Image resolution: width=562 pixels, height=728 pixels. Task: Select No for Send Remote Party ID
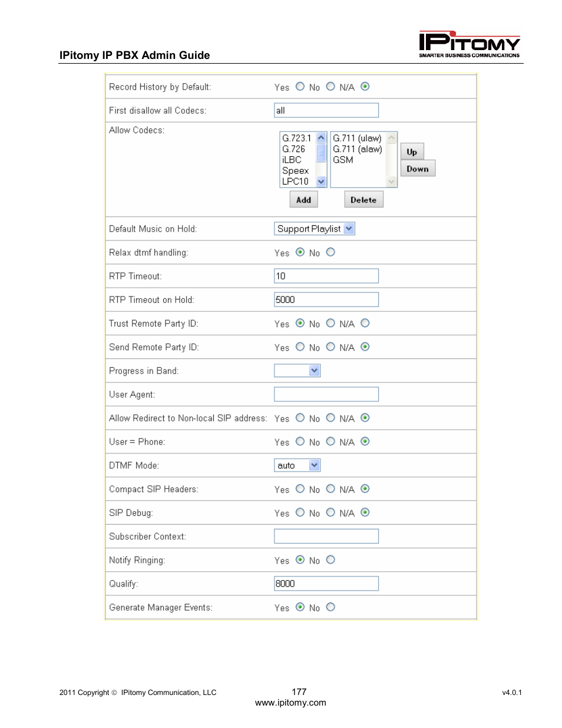click(x=330, y=347)
